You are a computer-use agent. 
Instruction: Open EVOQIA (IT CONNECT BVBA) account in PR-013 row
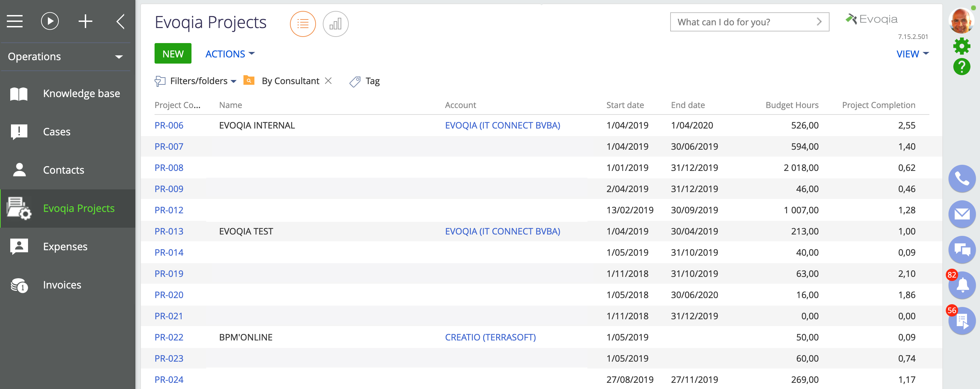point(503,231)
